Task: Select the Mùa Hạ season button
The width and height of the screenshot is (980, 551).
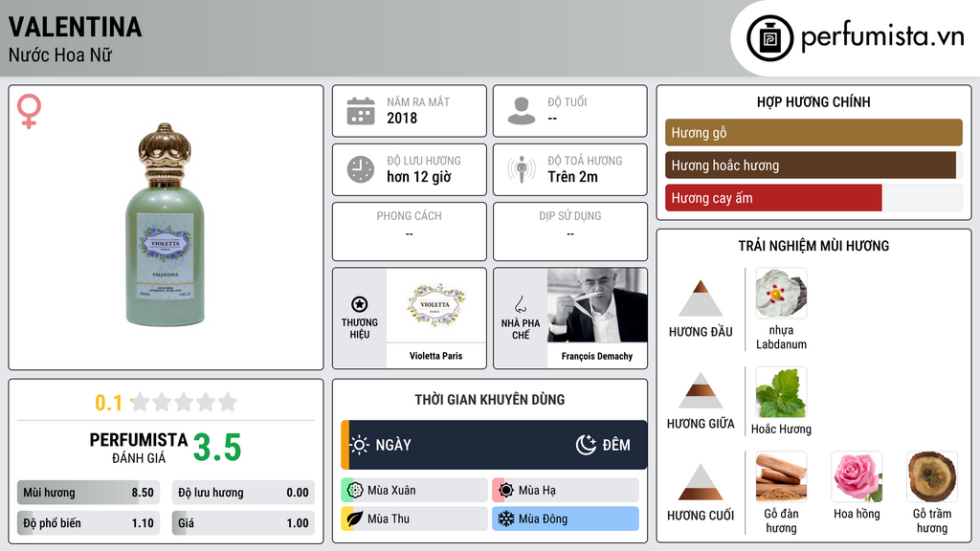Action: coord(566,490)
